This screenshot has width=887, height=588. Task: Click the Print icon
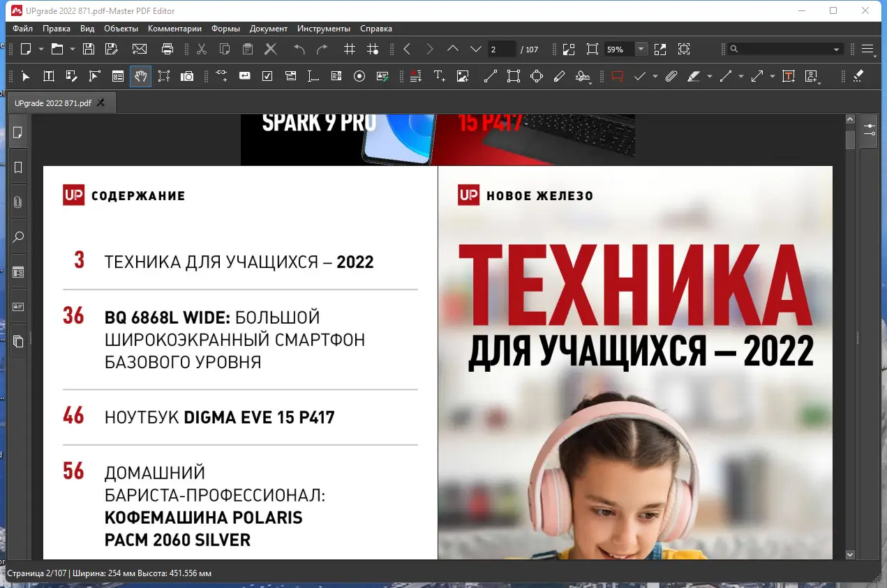click(167, 50)
